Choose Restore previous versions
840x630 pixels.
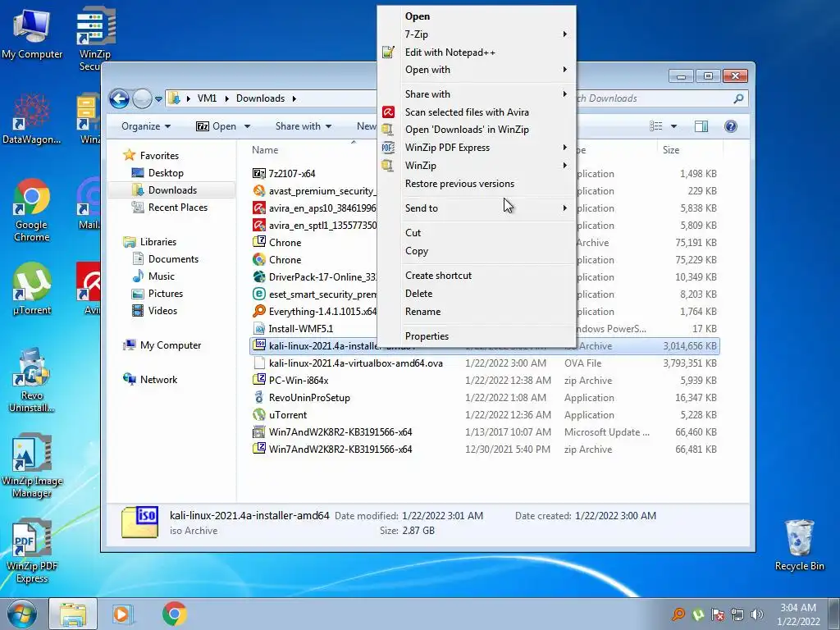pos(459,184)
